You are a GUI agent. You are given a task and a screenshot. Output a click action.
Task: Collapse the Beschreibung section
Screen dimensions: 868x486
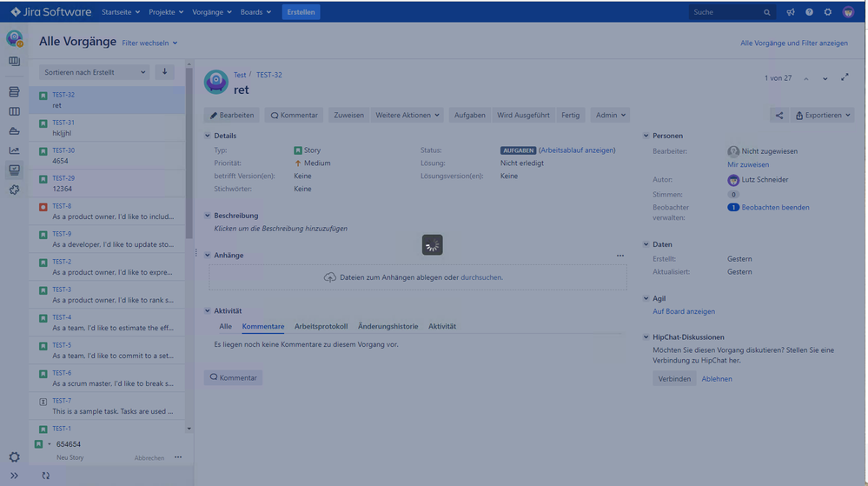coord(207,216)
